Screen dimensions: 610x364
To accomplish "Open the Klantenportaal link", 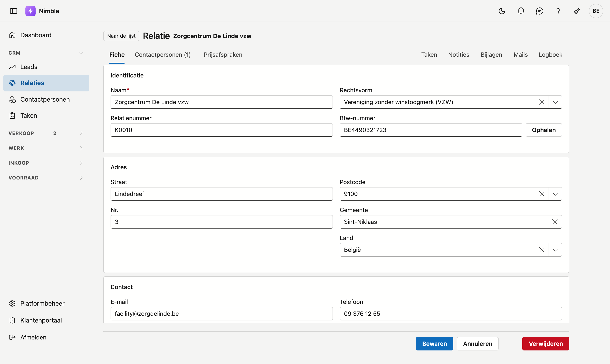I will pyautogui.click(x=46, y=320).
